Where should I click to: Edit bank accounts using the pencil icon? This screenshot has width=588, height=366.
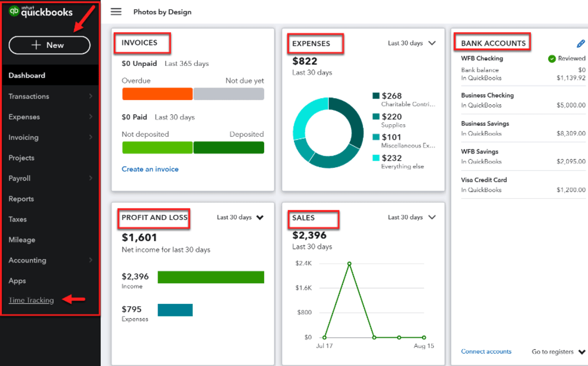pos(580,44)
